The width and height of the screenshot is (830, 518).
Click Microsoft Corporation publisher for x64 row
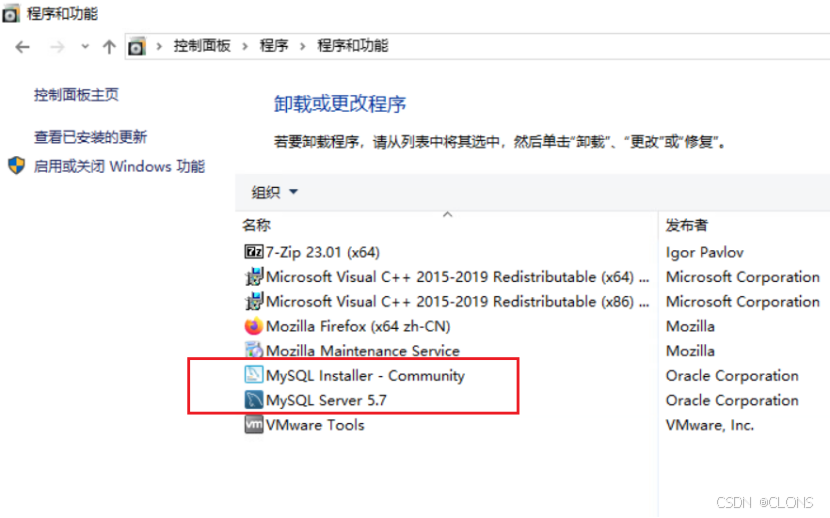[x=743, y=277]
